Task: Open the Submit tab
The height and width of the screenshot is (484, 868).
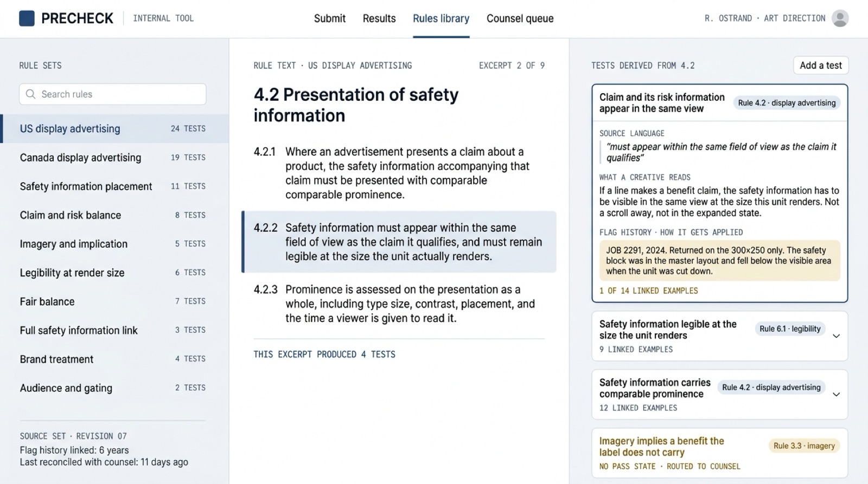Action: pyautogui.click(x=329, y=18)
